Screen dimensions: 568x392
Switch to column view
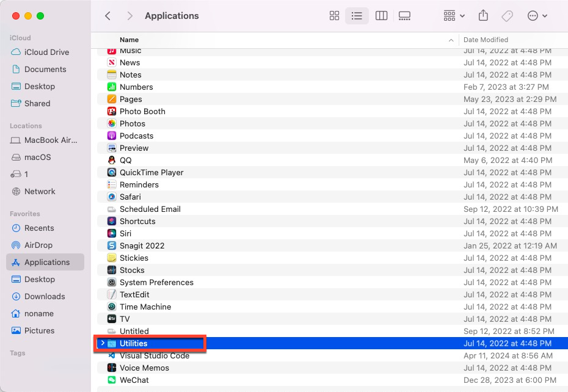pyautogui.click(x=381, y=16)
